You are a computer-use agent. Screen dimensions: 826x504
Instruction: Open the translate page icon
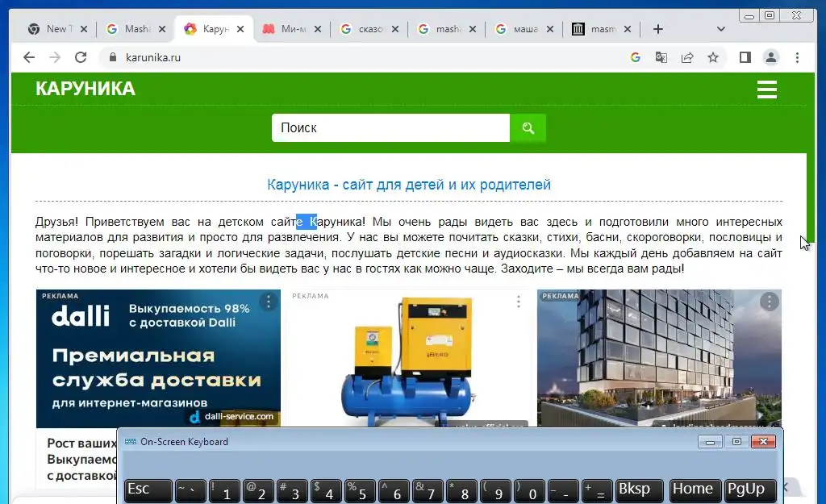(x=661, y=57)
